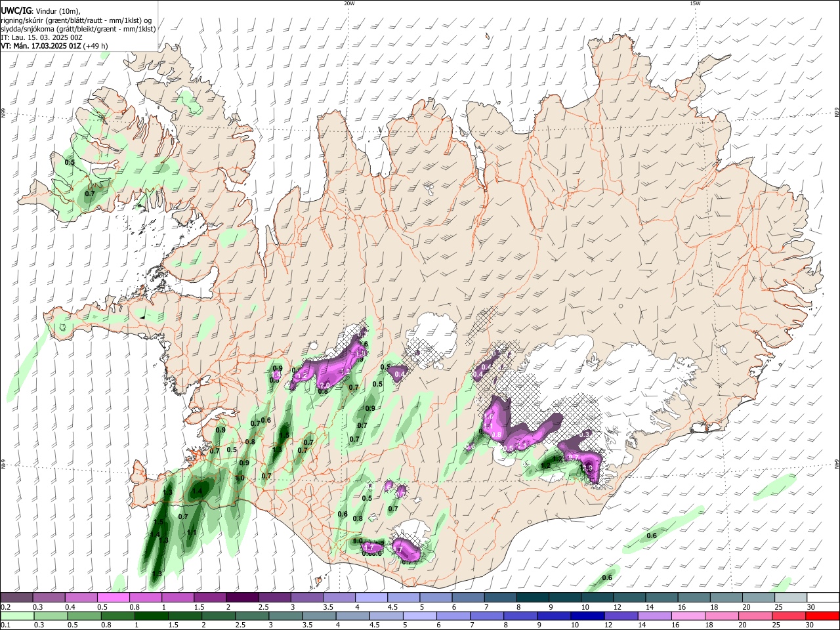Click the '2.0' snowfall value on the purple patch
This screenshot has height=630, width=840.
324,385
